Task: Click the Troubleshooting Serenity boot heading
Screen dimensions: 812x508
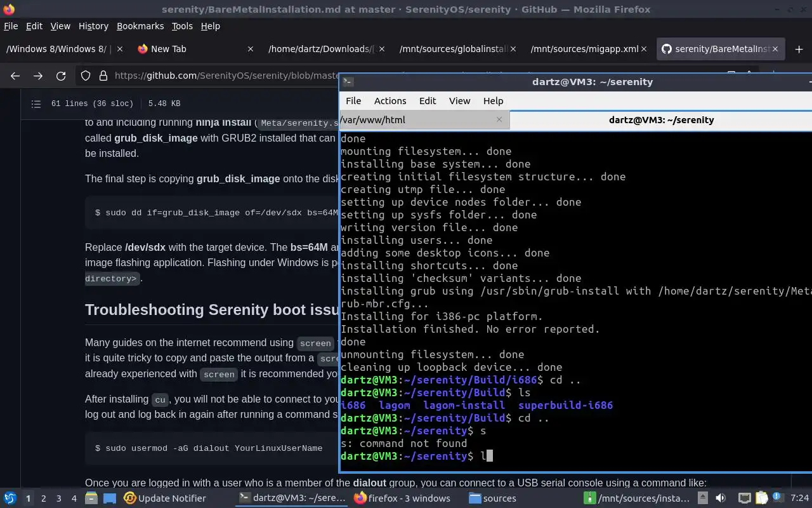Action: tap(212, 309)
